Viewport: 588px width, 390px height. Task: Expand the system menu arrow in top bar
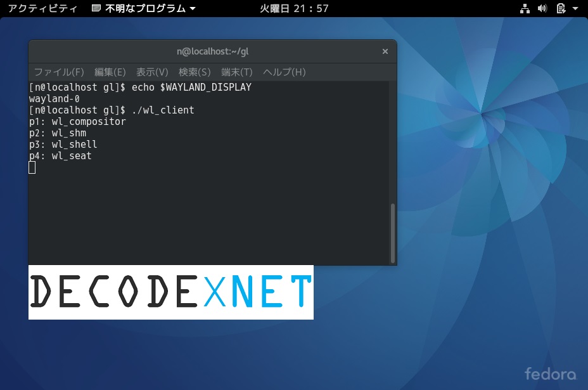576,9
